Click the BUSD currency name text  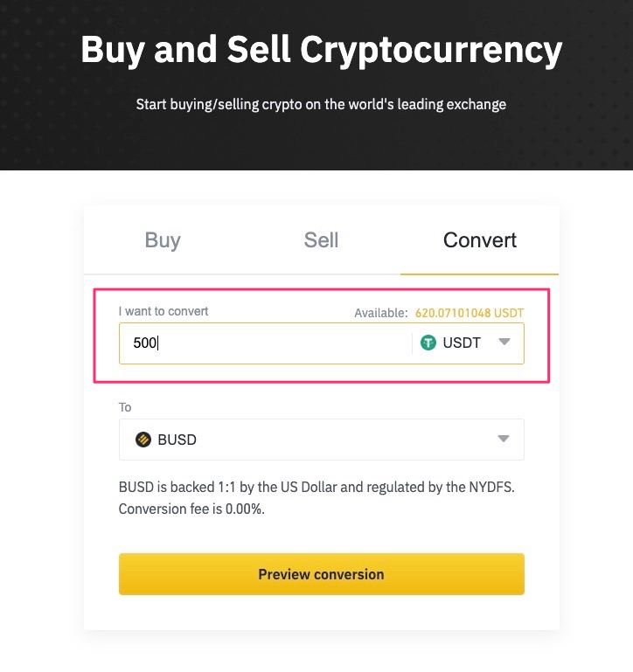tap(177, 440)
